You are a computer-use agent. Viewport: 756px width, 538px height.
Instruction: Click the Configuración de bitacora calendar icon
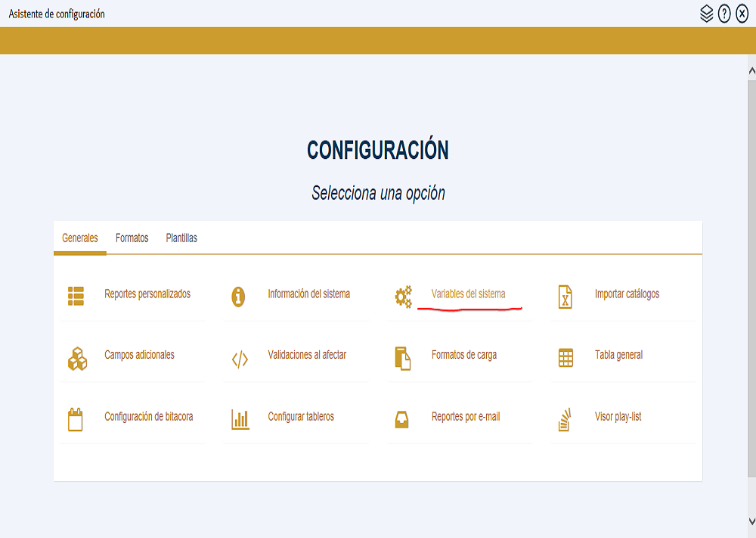tap(76, 416)
